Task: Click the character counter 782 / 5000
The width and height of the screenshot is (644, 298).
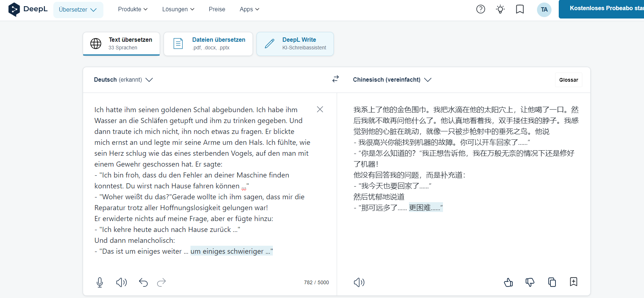Action: click(316, 282)
